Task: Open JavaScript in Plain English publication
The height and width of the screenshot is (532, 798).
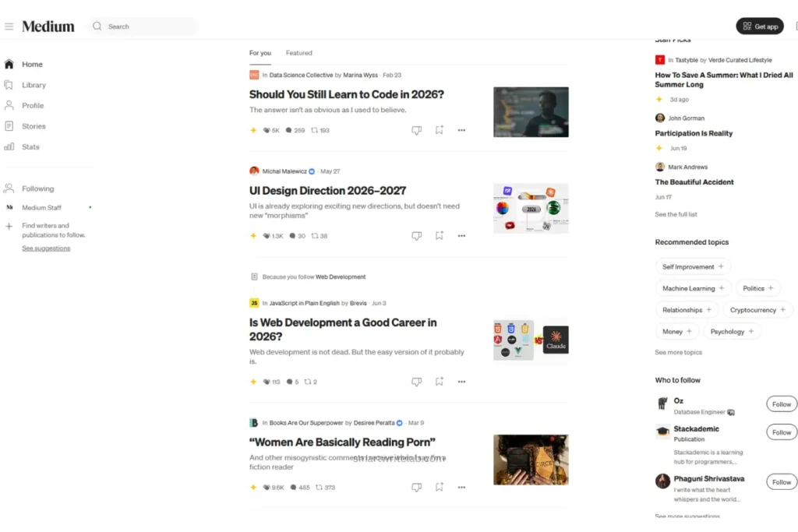Action: [x=304, y=303]
